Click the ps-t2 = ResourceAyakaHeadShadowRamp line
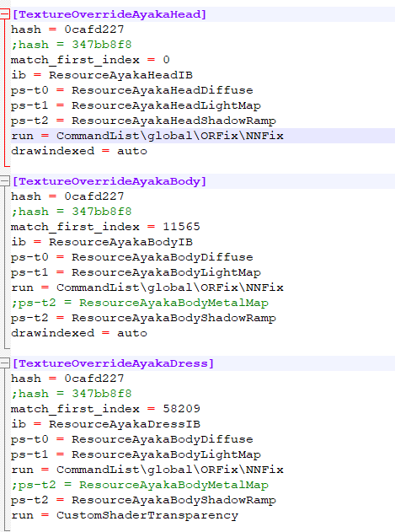The width and height of the screenshot is (395, 532). point(143,121)
